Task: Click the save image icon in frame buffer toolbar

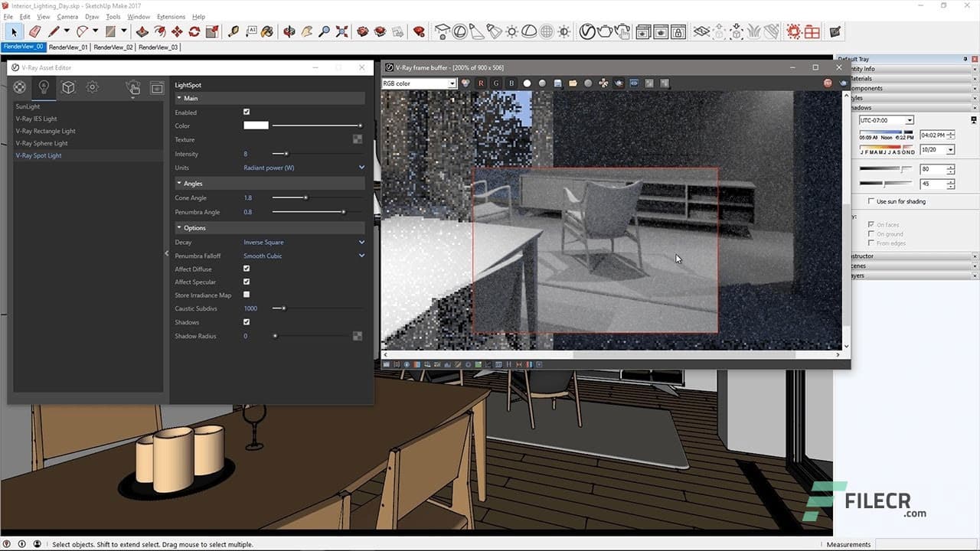Action: pyautogui.click(x=557, y=83)
